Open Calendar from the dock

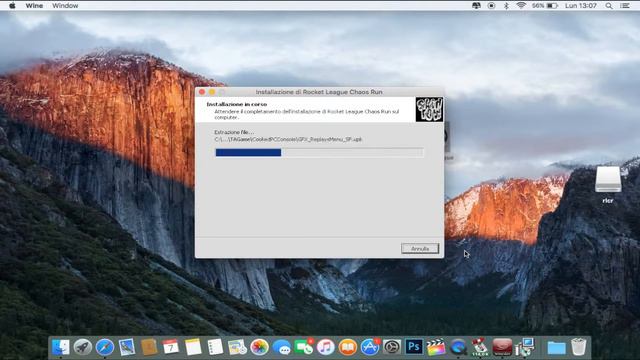(x=171, y=347)
